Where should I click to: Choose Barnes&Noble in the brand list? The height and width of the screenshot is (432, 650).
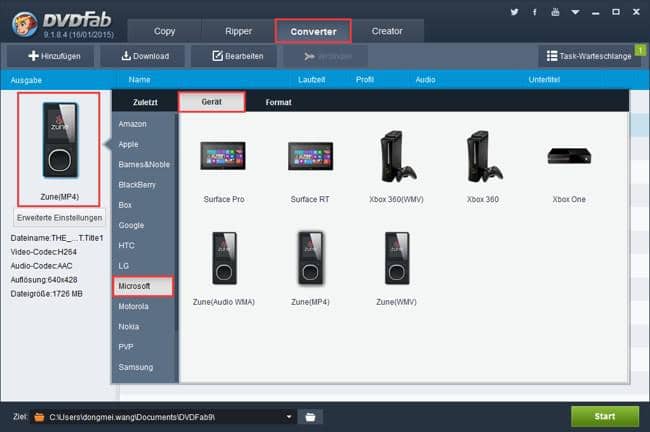coord(143,165)
